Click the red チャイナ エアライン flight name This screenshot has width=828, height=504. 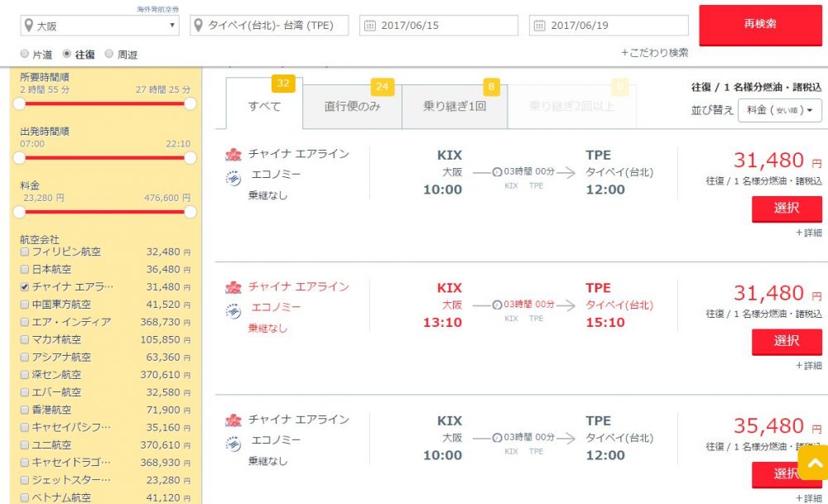click(299, 286)
